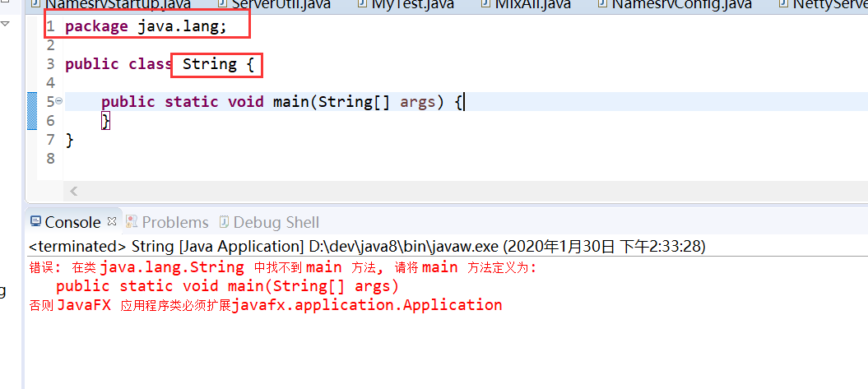Screen dimensions: 868x389
Task: Click the MyTest.java tab file icon
Action: tap(362, 3)
